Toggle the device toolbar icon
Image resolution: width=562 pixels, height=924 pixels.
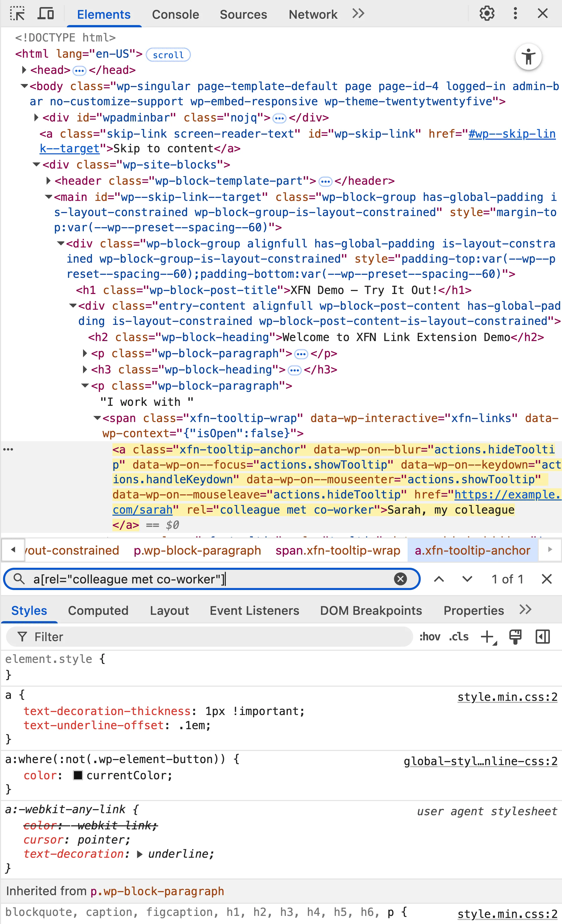tap(46, 14)
